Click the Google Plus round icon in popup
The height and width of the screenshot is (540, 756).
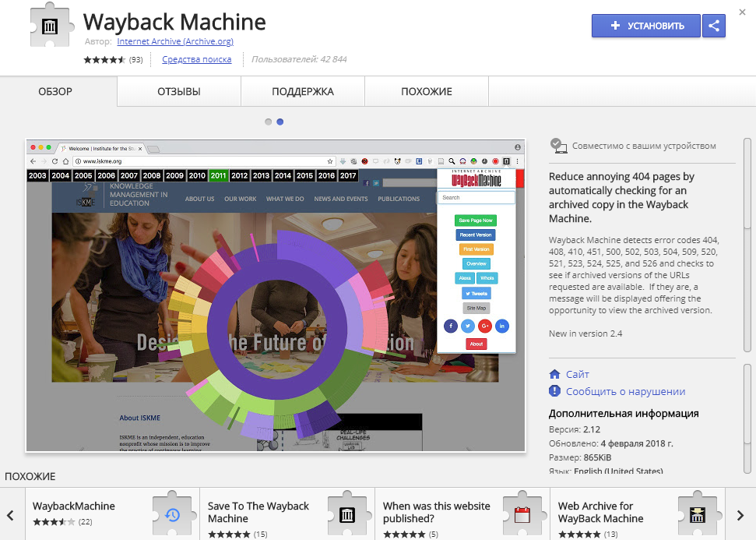485,326
